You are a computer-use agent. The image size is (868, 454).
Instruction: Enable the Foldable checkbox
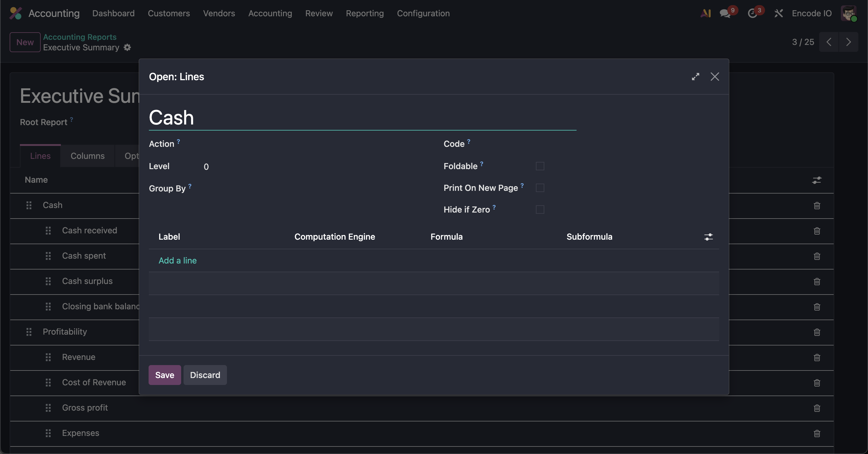540,166
